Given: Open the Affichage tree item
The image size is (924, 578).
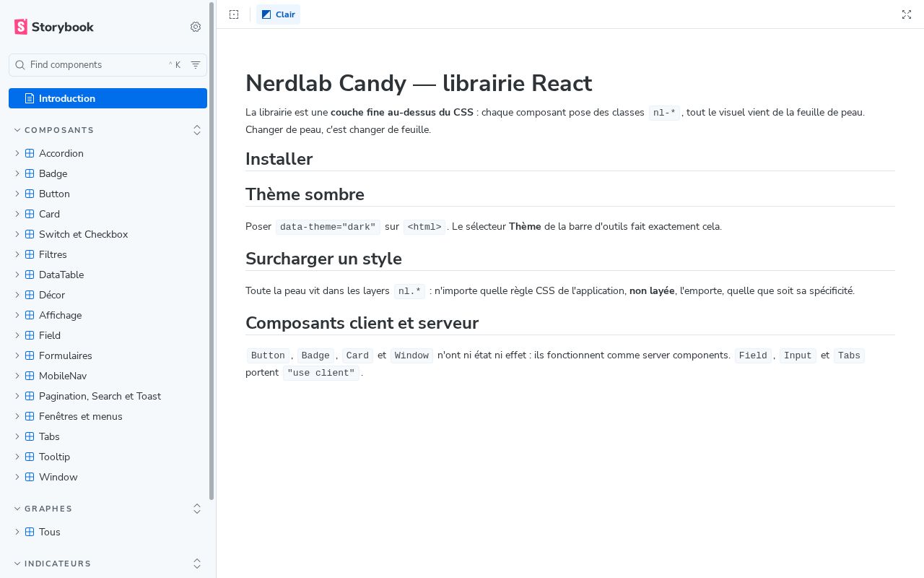Looking at the screenshot, I should 108,315.
